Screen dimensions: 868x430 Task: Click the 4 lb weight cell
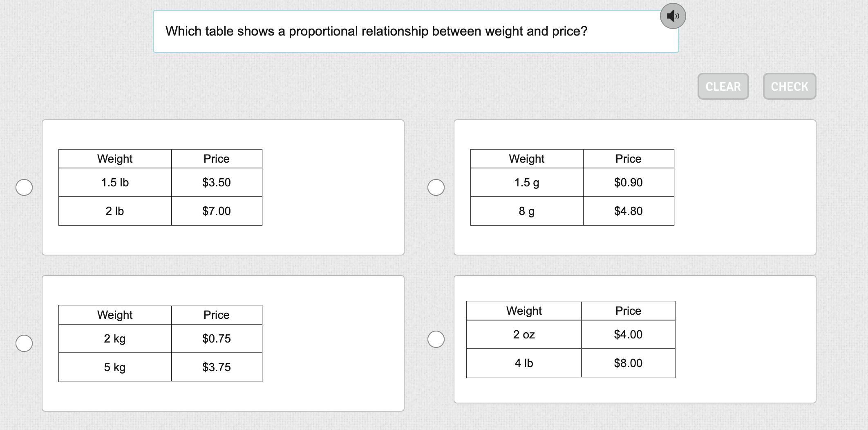(524, 363)
